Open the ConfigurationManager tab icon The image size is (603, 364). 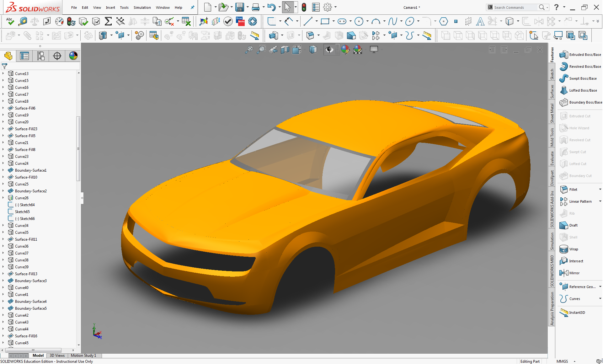pos(41,56)
